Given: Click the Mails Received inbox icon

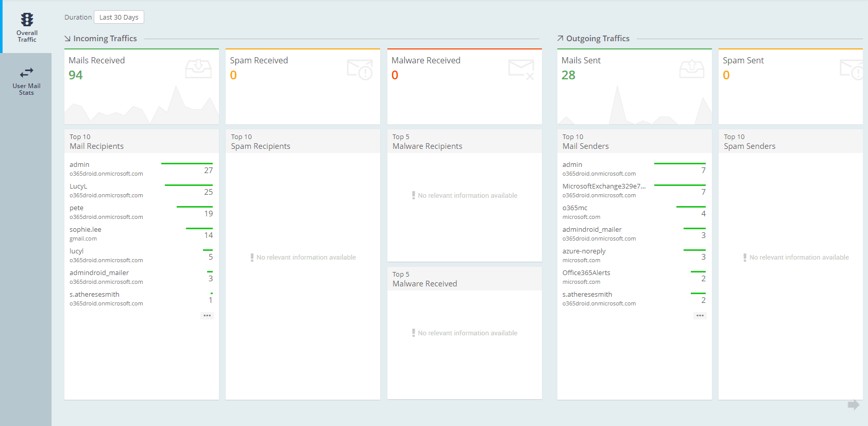Looking at the screenshot, I should pyautogui.click(x=198, y=69).
